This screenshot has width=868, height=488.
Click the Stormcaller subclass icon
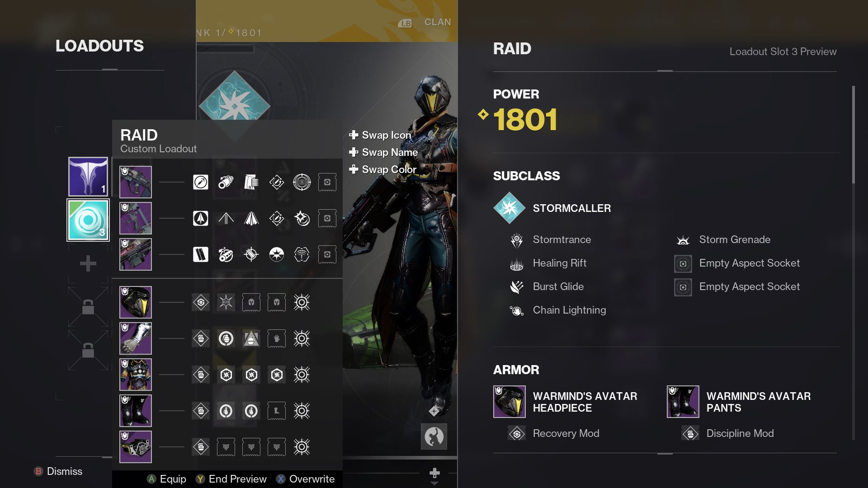[509, 207]
